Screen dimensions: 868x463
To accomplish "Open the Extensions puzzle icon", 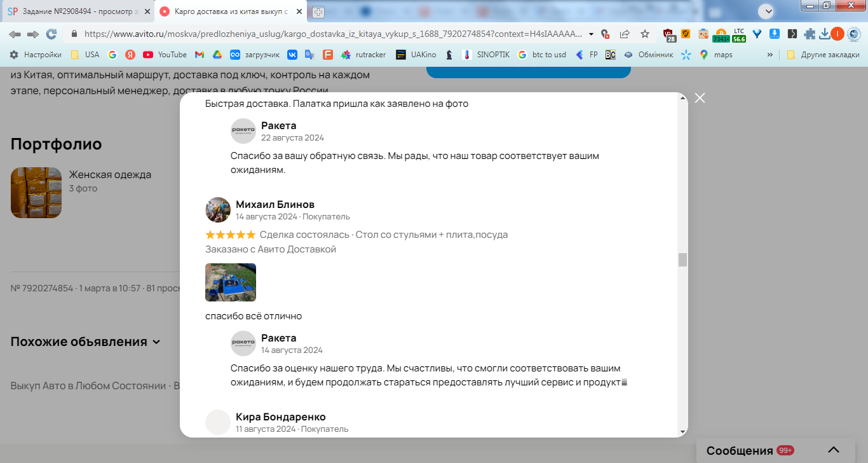I will tap(810, 34).
